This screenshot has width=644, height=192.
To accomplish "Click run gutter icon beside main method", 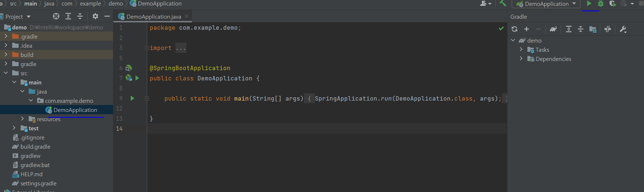I will [132, 98].
